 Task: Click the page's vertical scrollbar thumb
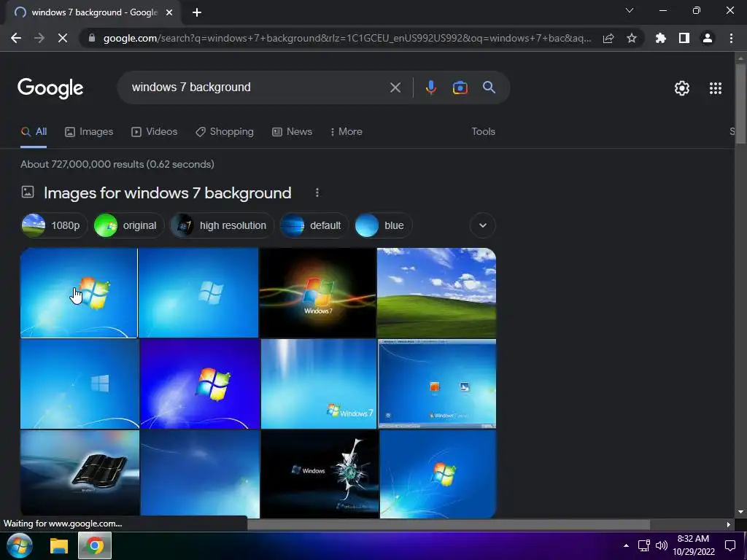(x=740, y=103)
